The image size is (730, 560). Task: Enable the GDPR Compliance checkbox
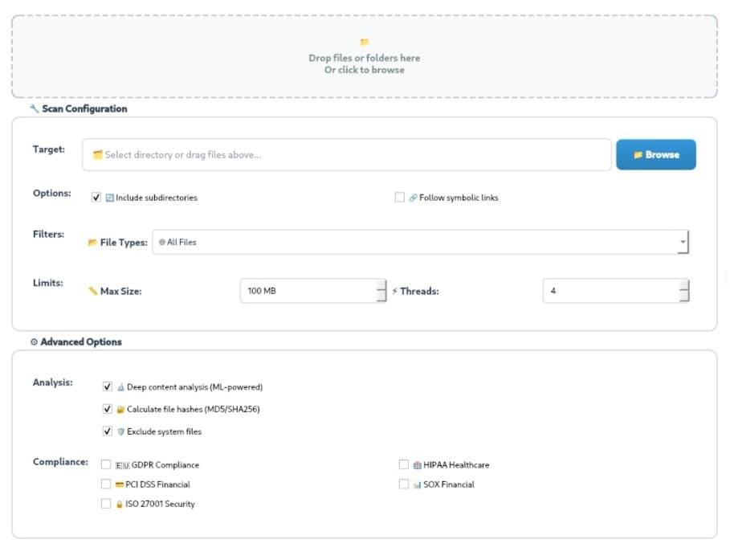pos(106,464)
